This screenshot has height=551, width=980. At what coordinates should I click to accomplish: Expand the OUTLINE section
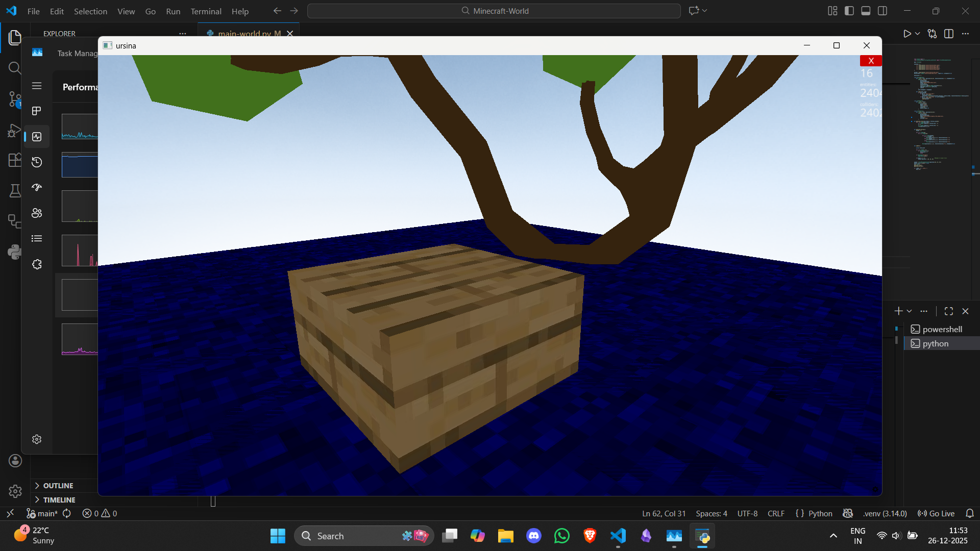[x=58, y=485]
